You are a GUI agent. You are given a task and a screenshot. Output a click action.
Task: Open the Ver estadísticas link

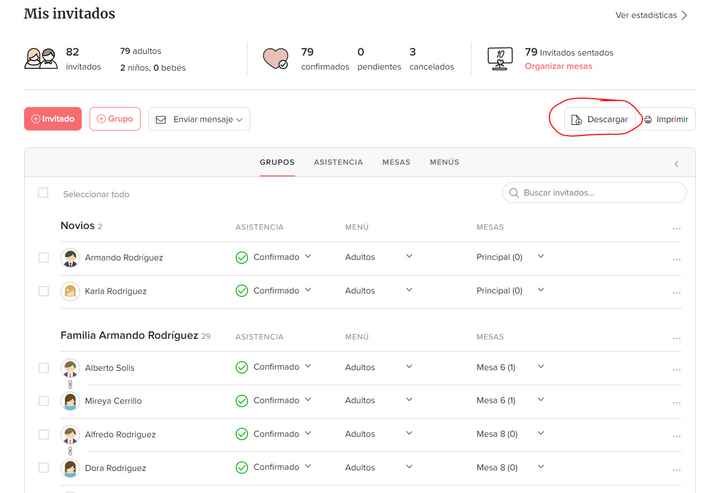coord(651,15)
